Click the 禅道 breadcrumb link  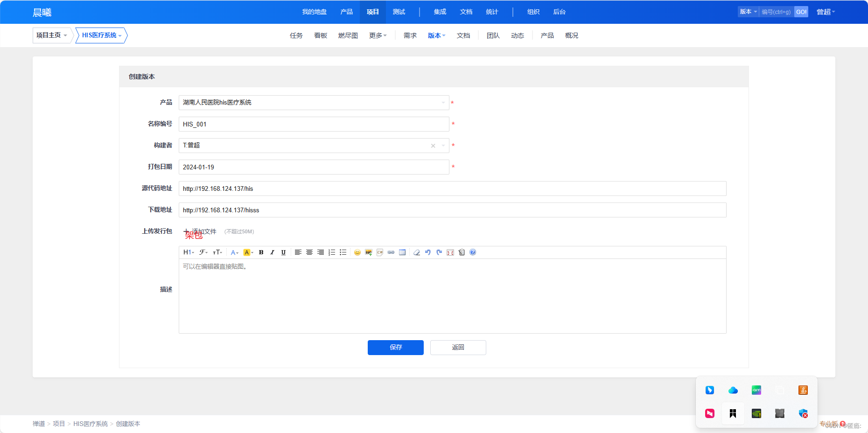[39, 424]
